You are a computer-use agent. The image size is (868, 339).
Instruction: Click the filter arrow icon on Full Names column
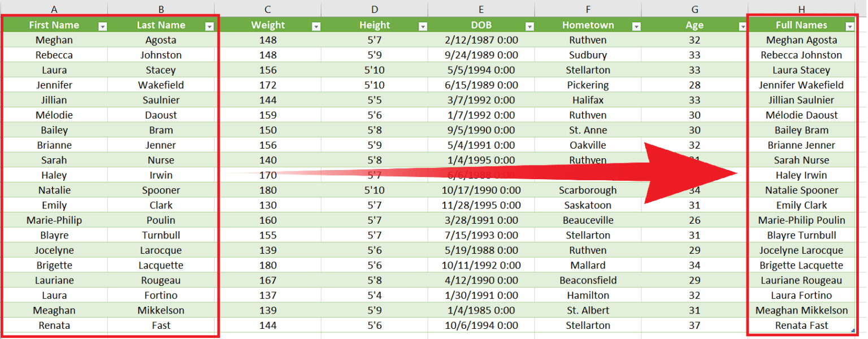(850, 25)
